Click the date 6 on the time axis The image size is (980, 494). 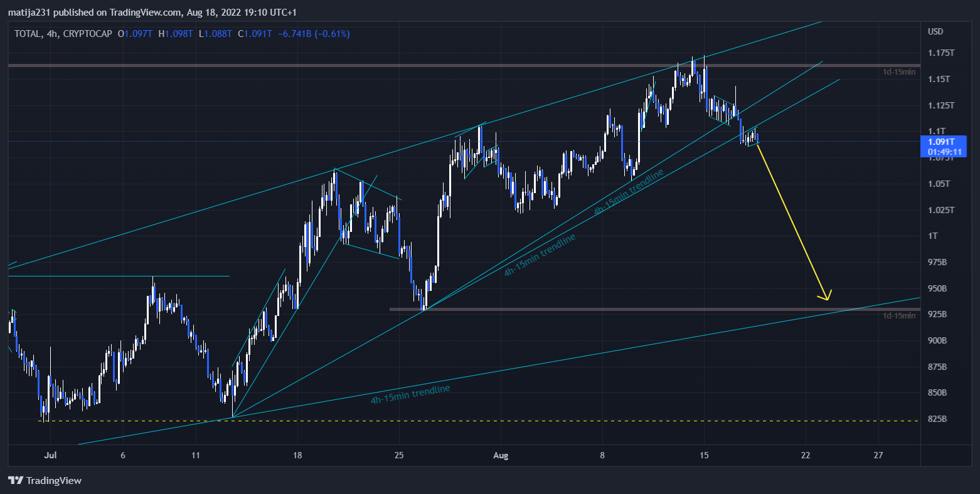tap(123, 455)
